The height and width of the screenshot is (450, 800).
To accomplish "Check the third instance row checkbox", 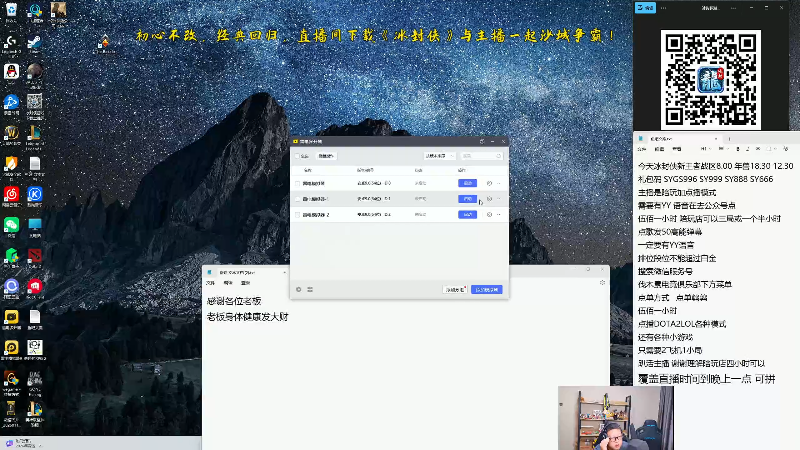I will (x=297, y=215).
